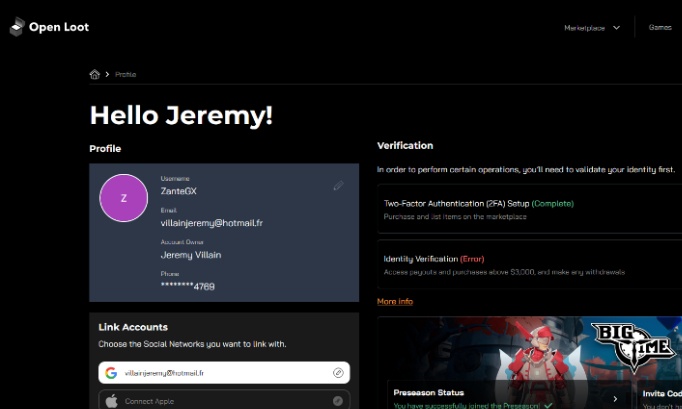Image resolution: width=682 pixels, height=409 pixels.
Task: Expand Two-Factor Authentication setup row
Action: 530,208
